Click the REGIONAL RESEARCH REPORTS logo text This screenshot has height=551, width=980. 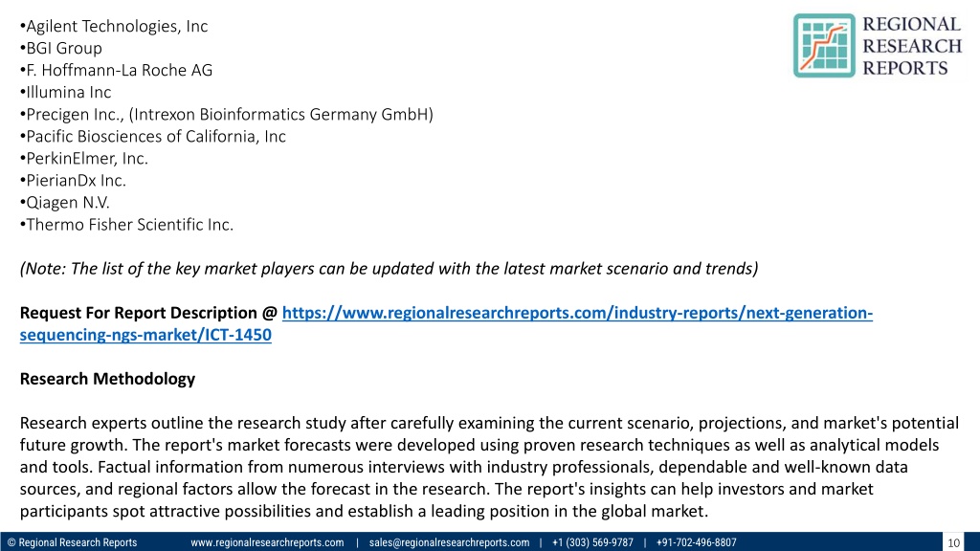tap(912, 46)
